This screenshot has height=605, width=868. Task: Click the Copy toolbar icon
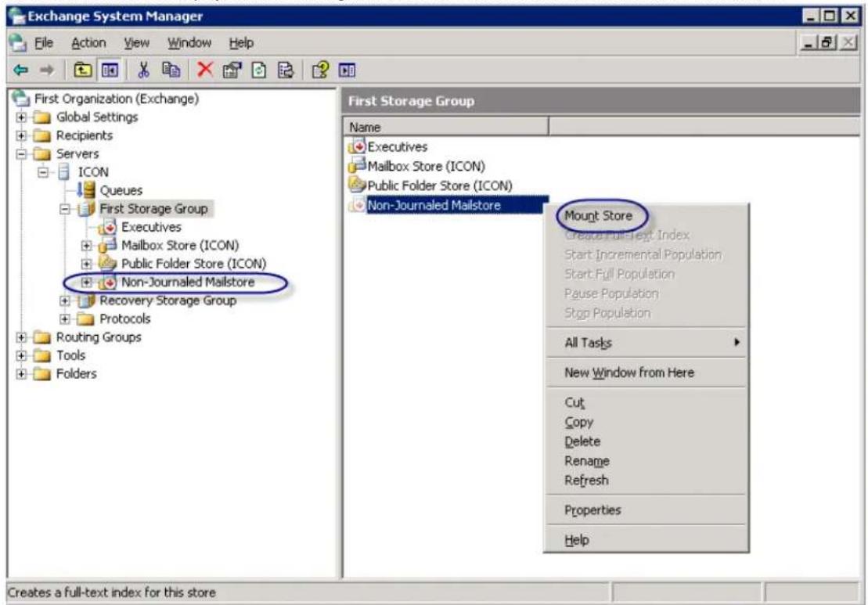[x=171, y=70]
